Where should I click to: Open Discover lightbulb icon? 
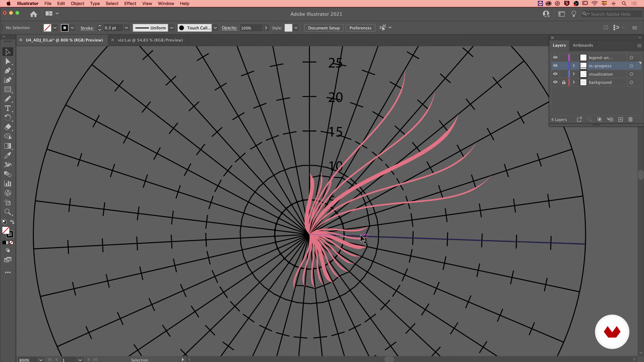tap(574, 14)
